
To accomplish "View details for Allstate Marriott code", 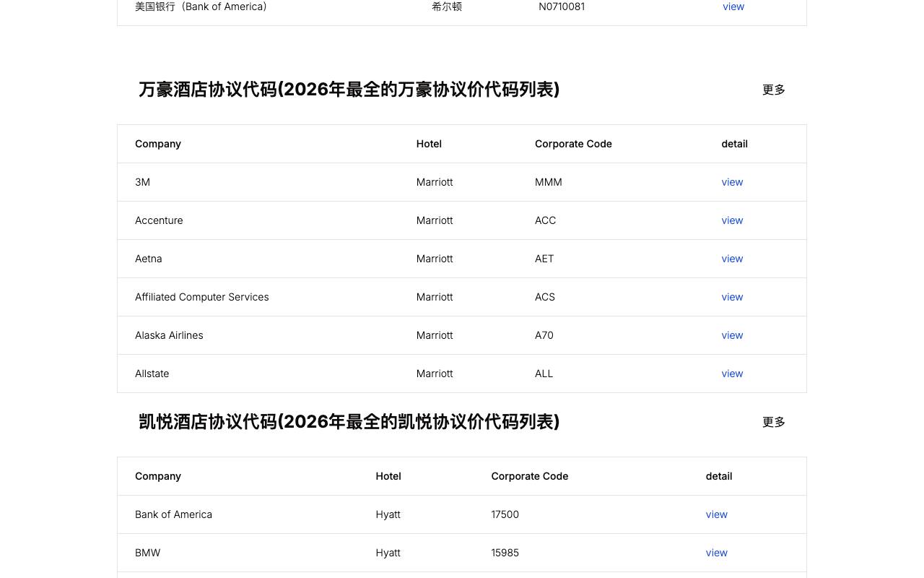I will click(732, 374).
